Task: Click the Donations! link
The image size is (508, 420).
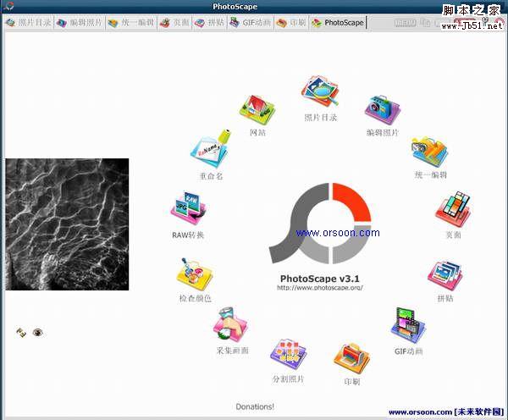Action: pyautogui.click(x=255, y=406)
